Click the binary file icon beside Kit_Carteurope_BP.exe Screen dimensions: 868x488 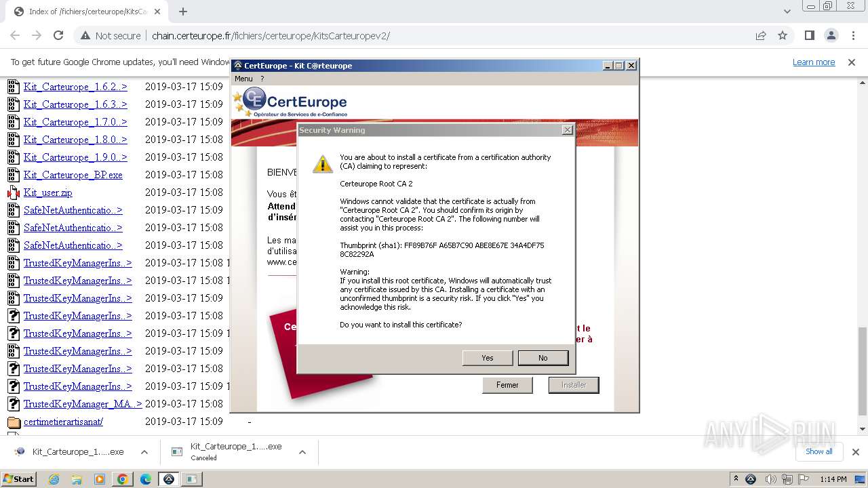(x=14, y=175)
